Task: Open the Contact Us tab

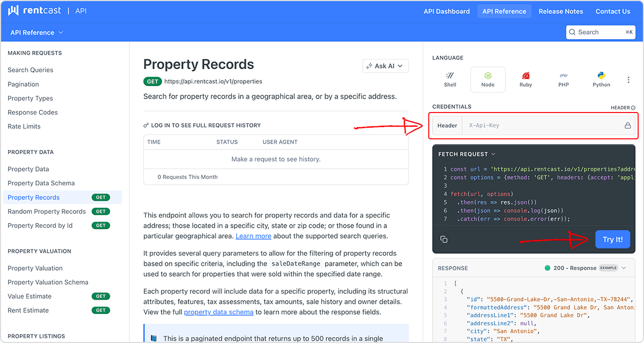Action: (x=613, y=11)
